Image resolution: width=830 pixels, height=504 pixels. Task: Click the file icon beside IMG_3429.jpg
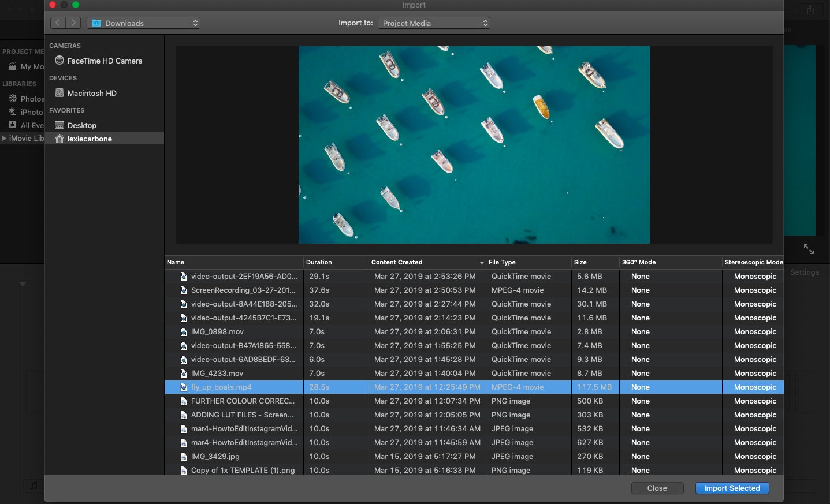tap(184, 457)
